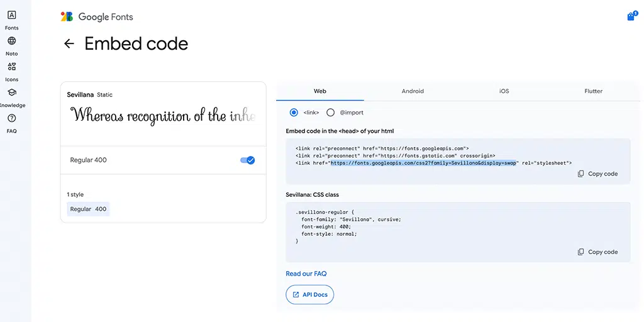Click the Regular 400 style chip
Viewport: 644px width, 322px height.
[x=88, y=209]
